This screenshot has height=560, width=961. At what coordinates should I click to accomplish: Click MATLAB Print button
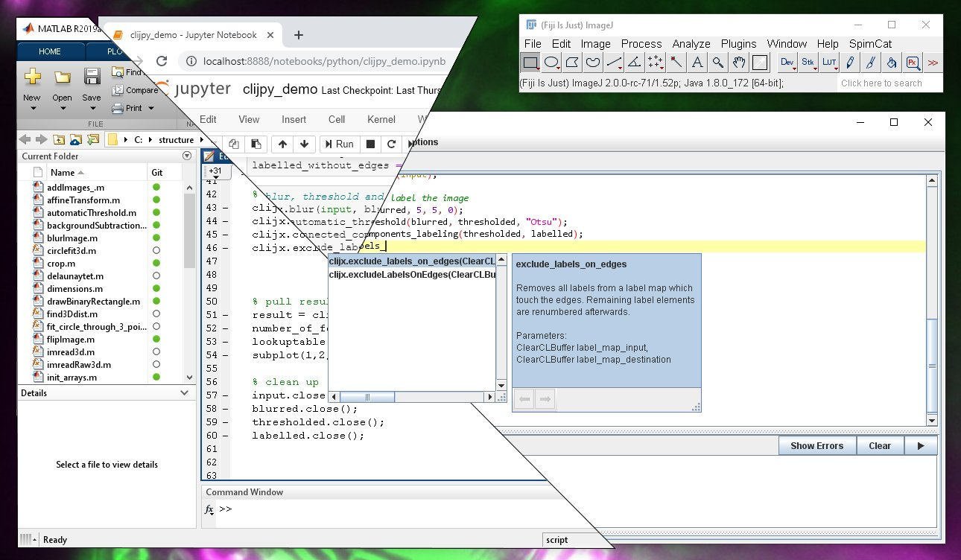tap(127, 108)
